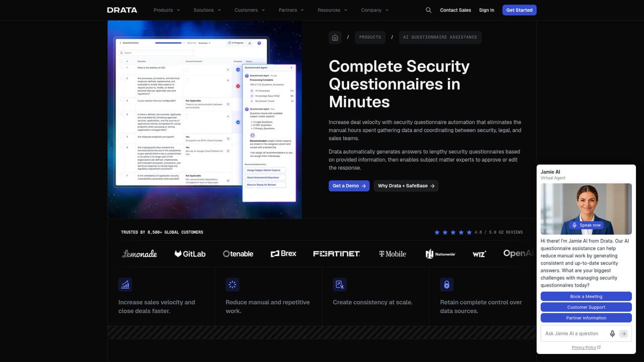
Task: Click the Sign In link
Action: point(487,10)
